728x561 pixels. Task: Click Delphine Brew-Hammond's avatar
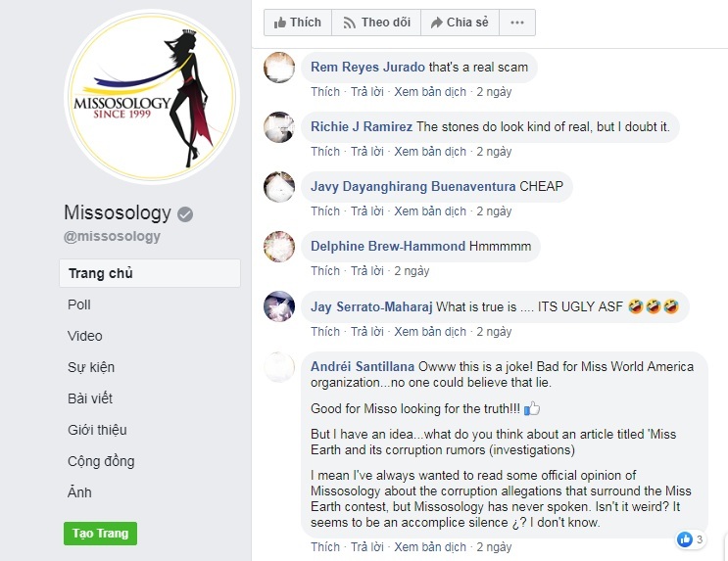(279, 246)
